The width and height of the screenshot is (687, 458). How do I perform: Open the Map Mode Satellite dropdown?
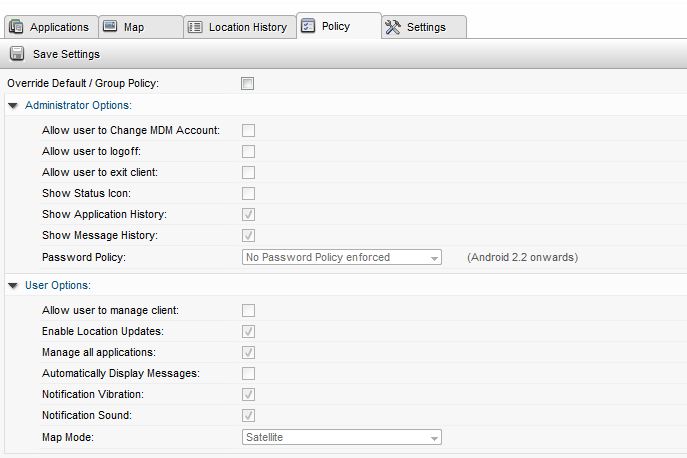342,437
